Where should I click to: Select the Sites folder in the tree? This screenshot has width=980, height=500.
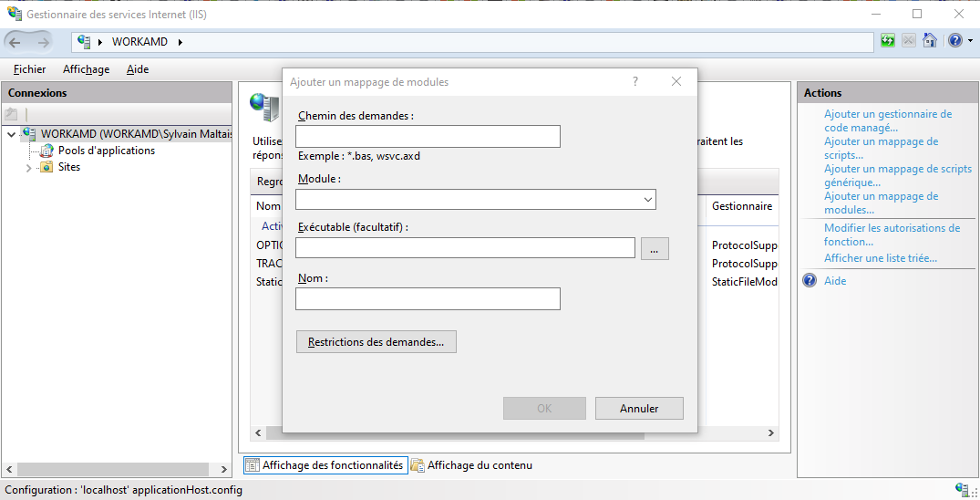point(68,167)
